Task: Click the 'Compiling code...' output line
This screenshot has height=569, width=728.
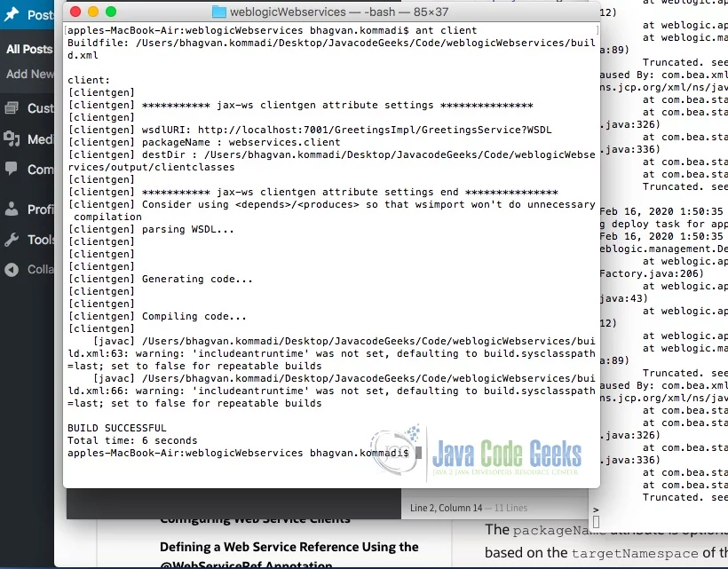Action: (194, 317)
